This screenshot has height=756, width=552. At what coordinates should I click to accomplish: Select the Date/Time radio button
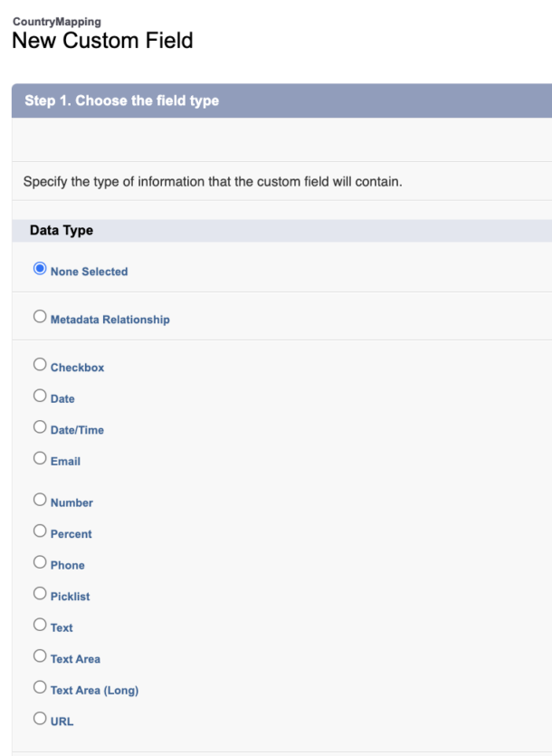click(x=39, y=427)
